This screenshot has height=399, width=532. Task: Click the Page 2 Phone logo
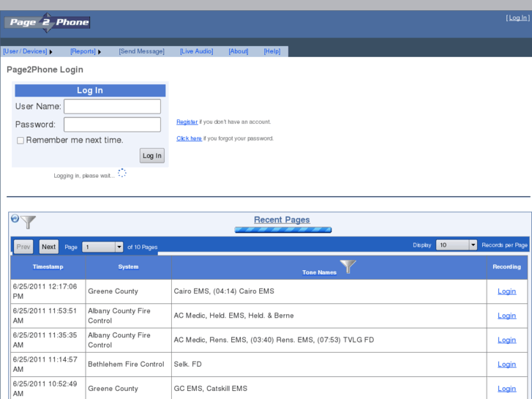(47, 23)
